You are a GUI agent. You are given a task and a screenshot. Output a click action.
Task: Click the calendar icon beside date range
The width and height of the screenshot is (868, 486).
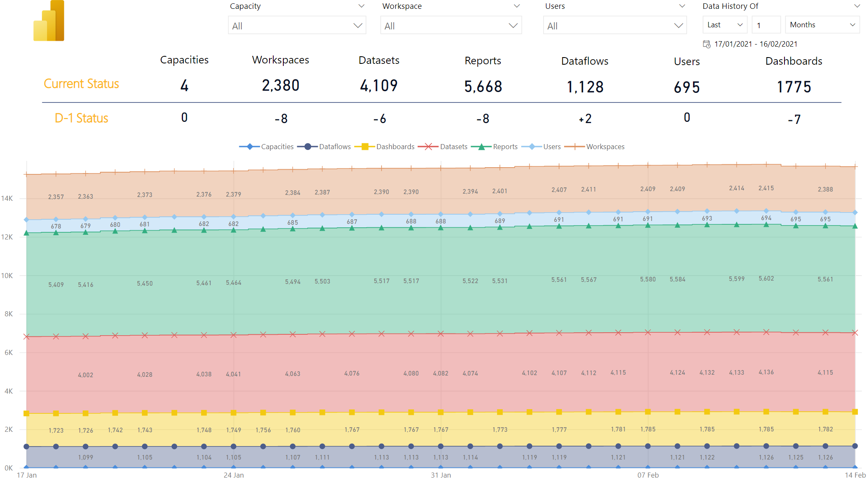[x=707, y=44]
